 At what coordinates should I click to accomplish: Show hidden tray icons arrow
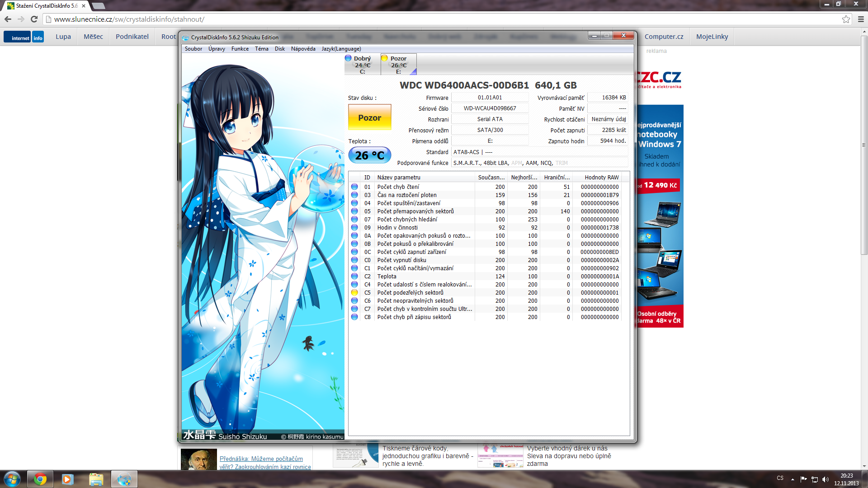pos(793,479)
